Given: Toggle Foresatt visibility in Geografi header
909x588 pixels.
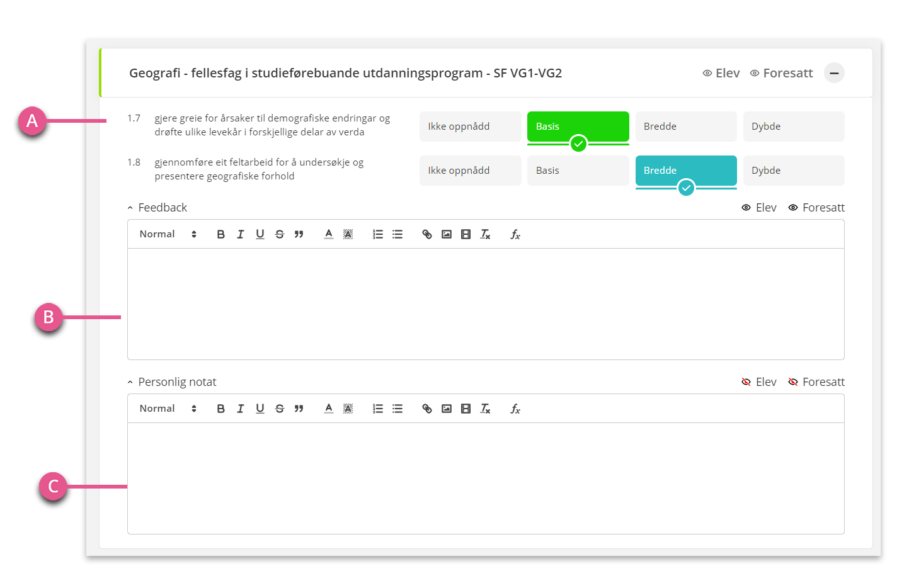Looking at the screenshot, I should click(782, 73).
